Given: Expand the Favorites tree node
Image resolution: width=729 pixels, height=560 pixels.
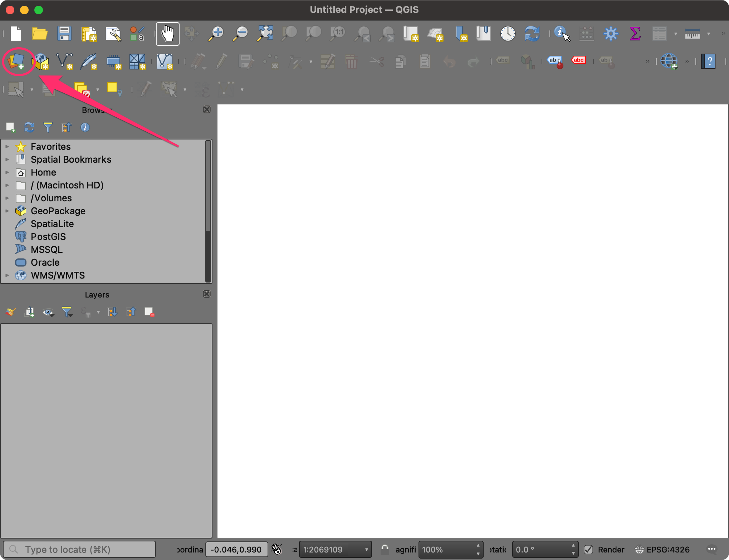Looking at the screenshot, I should 7,147.
